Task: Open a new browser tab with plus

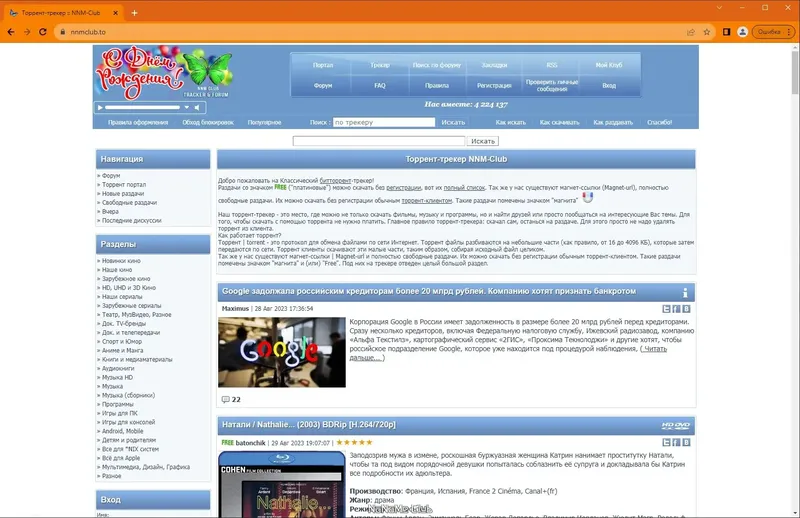Action: [135, 13]
